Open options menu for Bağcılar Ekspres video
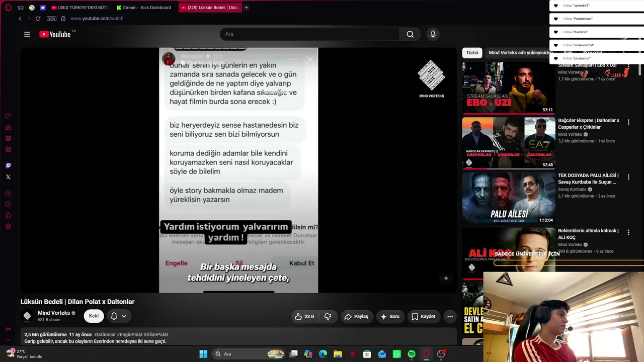644x362 pixels. [x=628, y=122]
